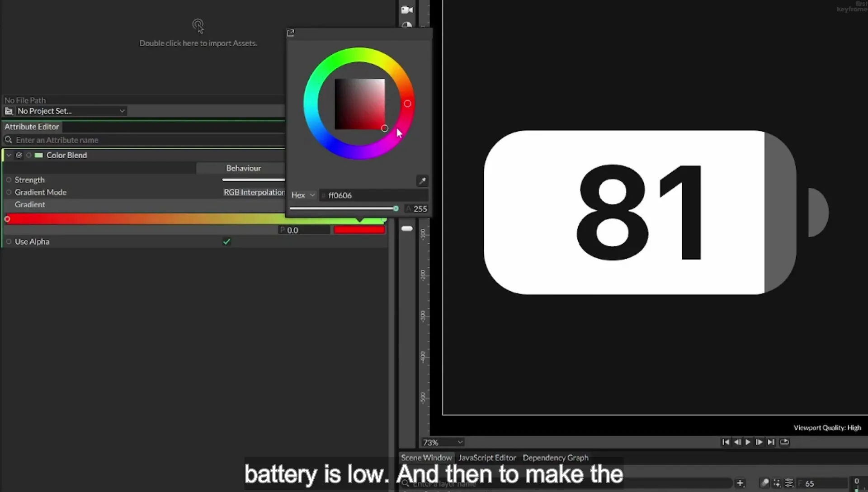
Task: Click the eyedropper icon in color picker
Action: point(422,181)
